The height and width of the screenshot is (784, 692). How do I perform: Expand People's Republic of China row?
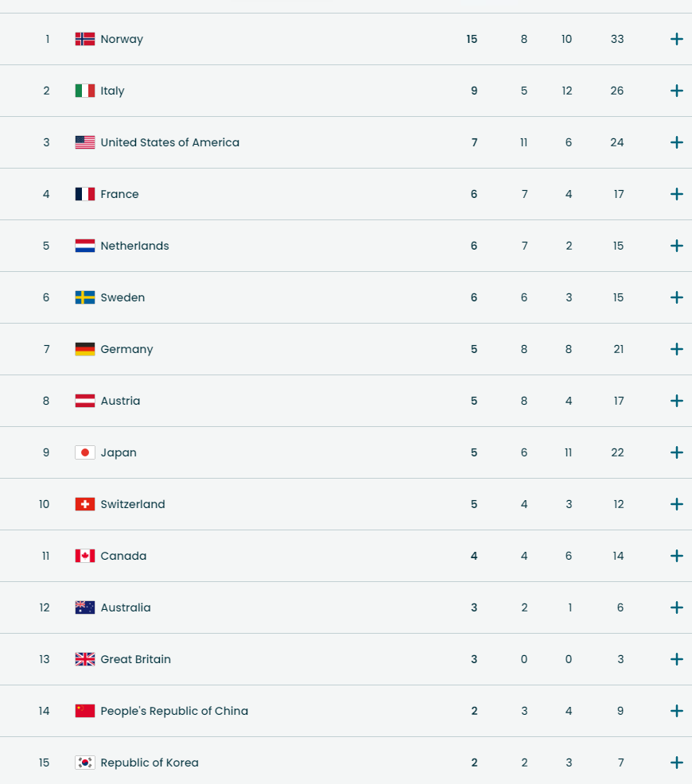[x=677, y=711]
